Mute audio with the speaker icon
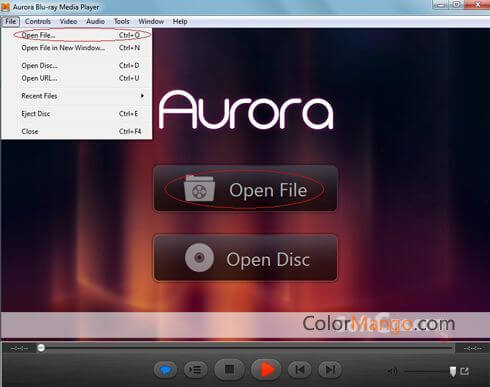This screenshot has width=490, height=387. [x=392, y=371]
